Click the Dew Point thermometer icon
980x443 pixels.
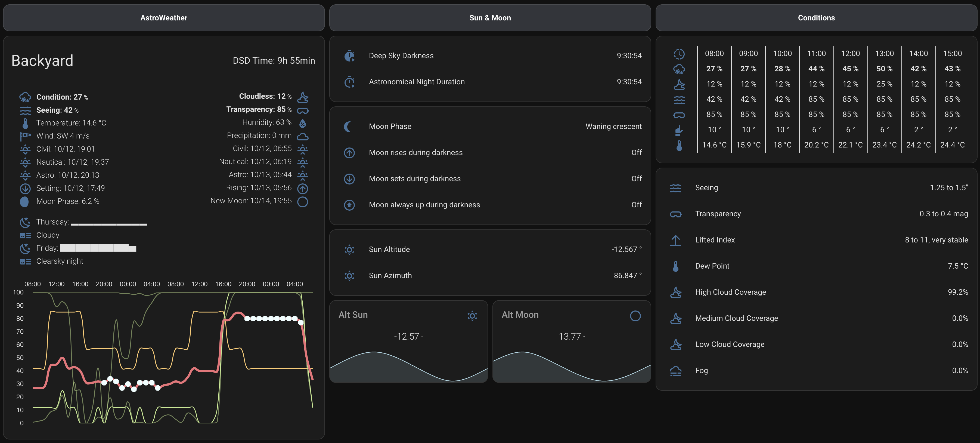676,266
